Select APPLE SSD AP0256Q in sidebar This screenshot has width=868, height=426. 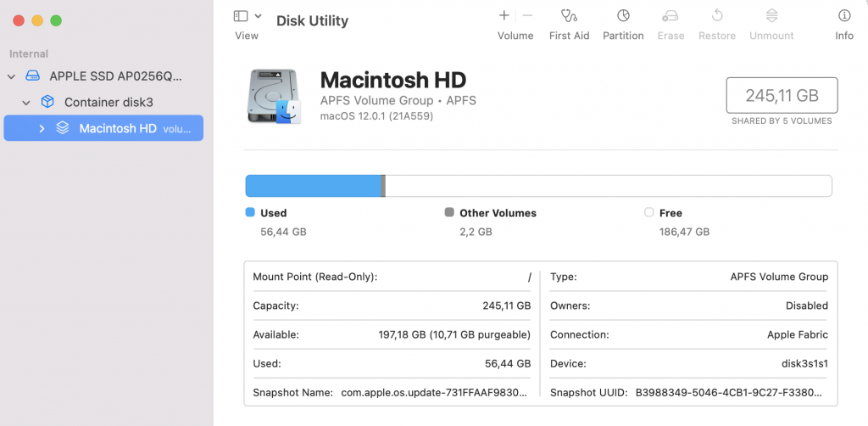pyautogui.click(x=115, y=76)
